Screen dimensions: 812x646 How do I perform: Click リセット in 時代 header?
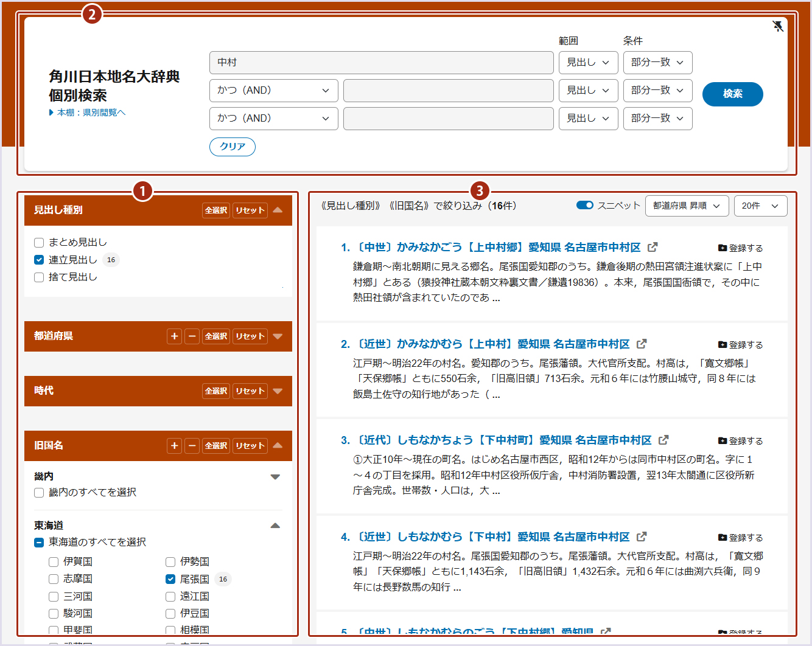coord(250,391)
